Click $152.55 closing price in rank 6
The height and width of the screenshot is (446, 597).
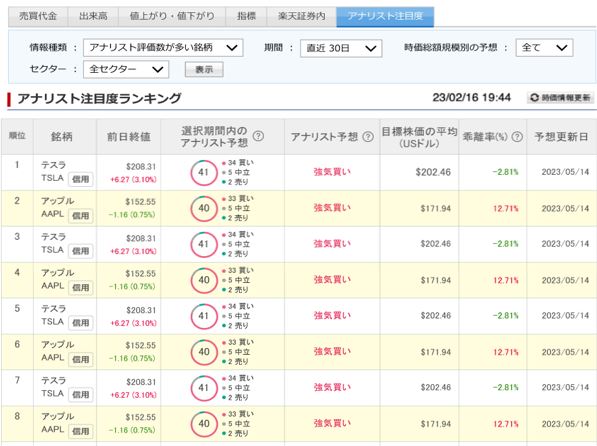[140, 346]
